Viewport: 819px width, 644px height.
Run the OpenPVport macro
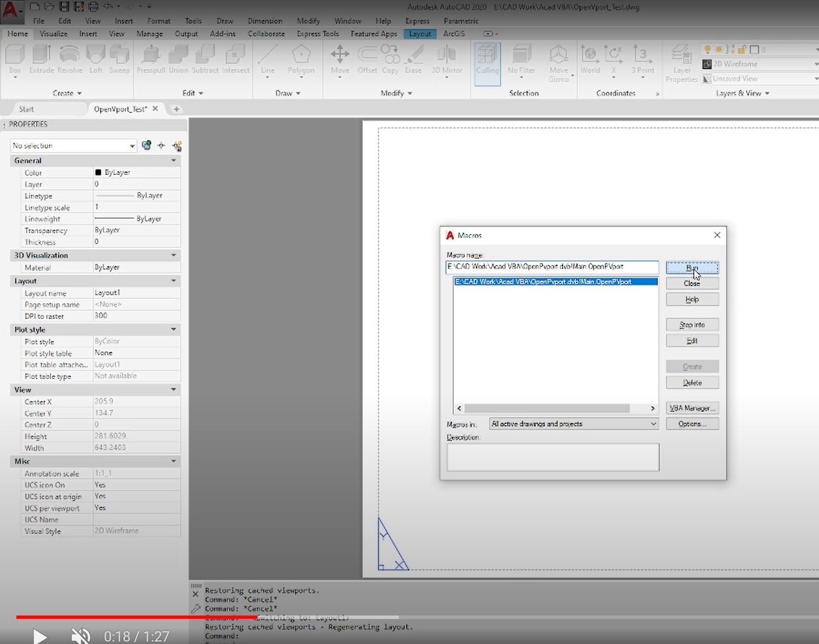pos(692,267)
